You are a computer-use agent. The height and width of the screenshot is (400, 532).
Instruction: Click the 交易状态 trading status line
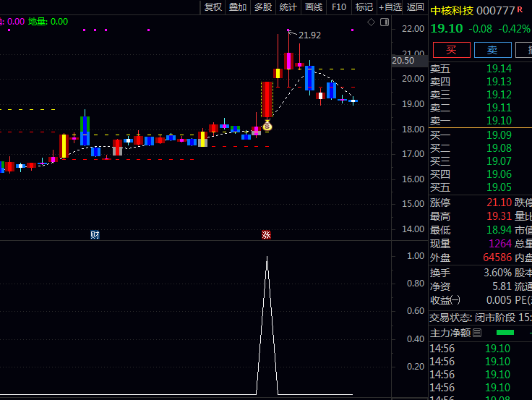coord(481,318)
